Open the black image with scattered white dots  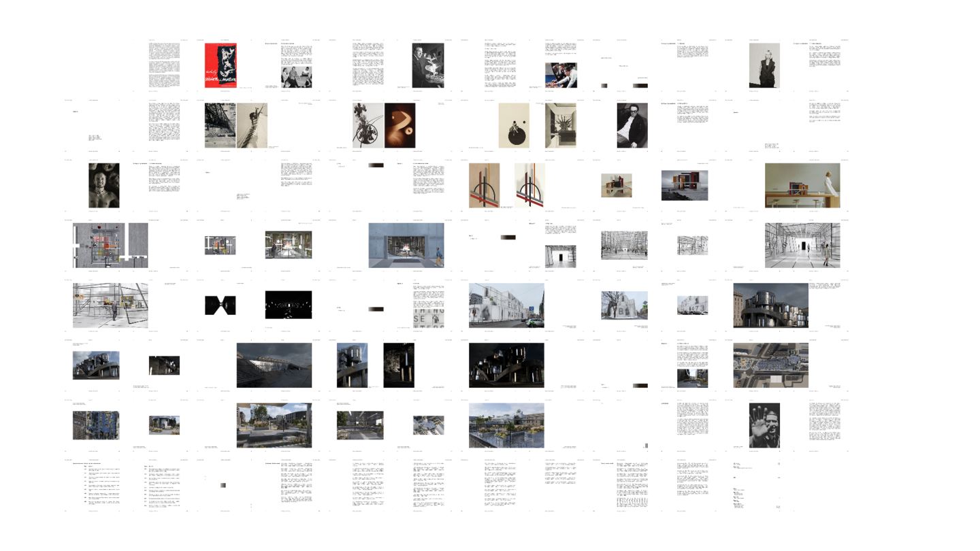(289, 305)
